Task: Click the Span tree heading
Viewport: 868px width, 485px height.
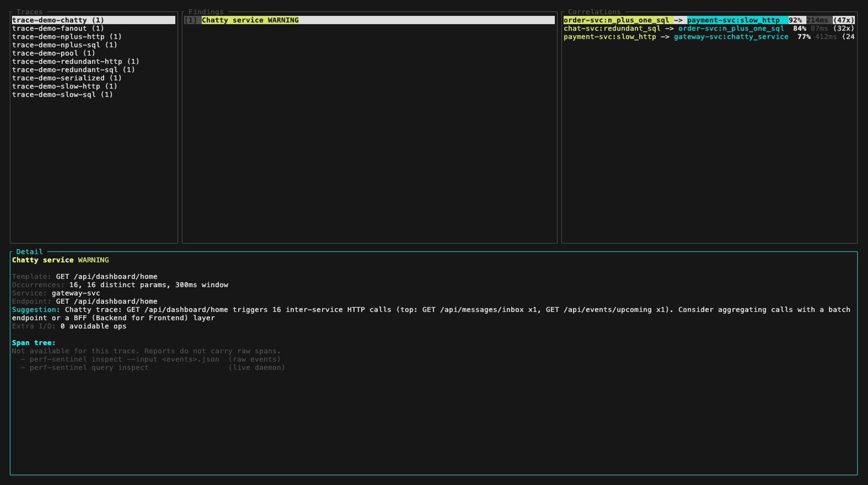Action: (x=34, y=343)
